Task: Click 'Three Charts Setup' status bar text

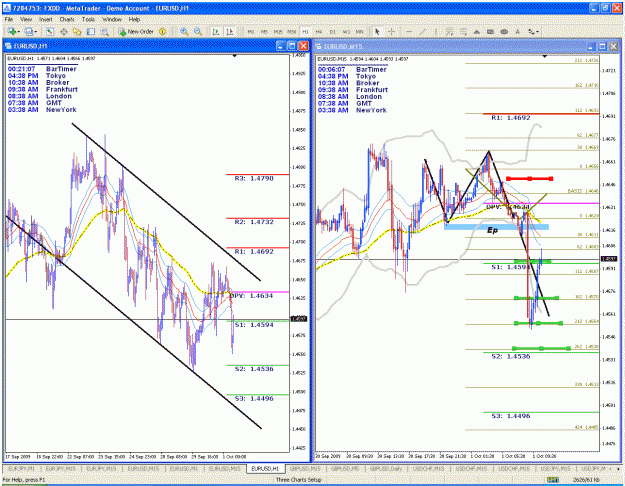Action: point(299,480)
